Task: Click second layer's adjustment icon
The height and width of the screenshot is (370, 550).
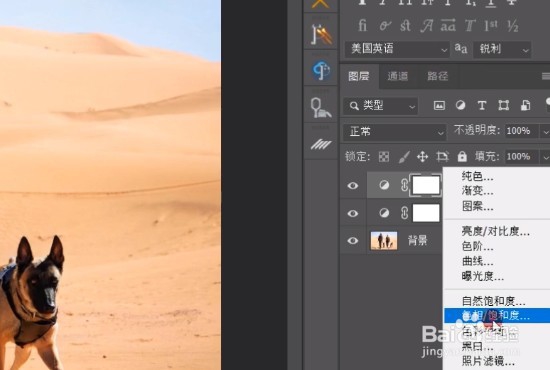Action: [x=384, y=213]
